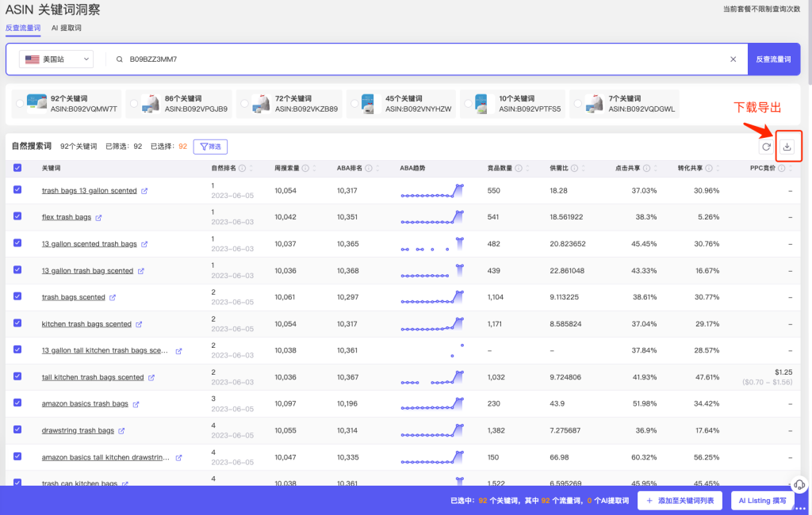Open external link for trash bags 13 gallon scented

coord(144,191)
